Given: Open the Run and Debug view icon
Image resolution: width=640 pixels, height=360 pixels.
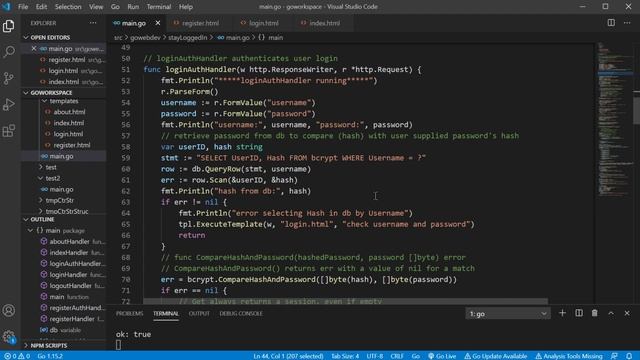Looking at the screenshot, I should [x=9, y=104].
